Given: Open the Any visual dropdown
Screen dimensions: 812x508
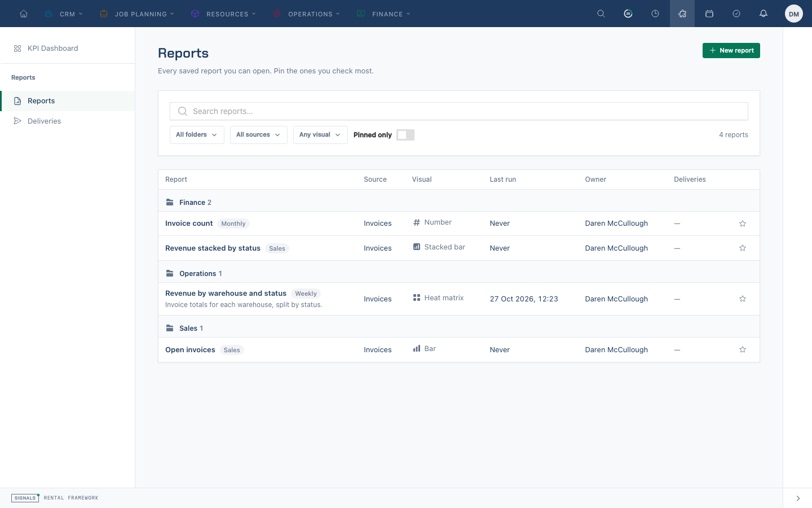Looking at the screenshot, I should coord(320,135).
